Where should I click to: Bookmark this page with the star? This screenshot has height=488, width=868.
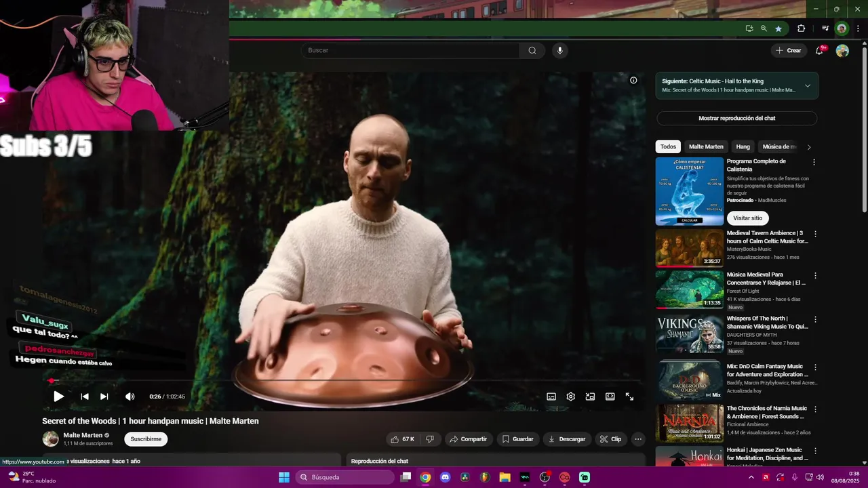(778, 28)
